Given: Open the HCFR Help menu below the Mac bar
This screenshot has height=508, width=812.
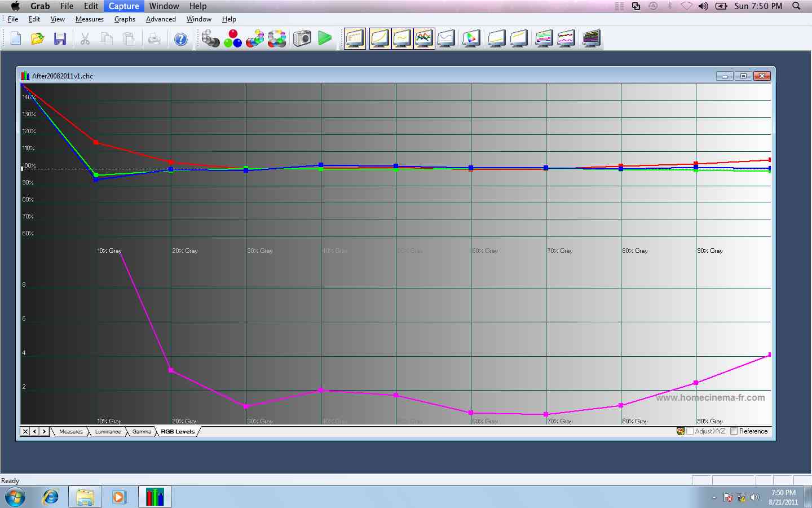Looking at the screenshot, I should [229, 19].
